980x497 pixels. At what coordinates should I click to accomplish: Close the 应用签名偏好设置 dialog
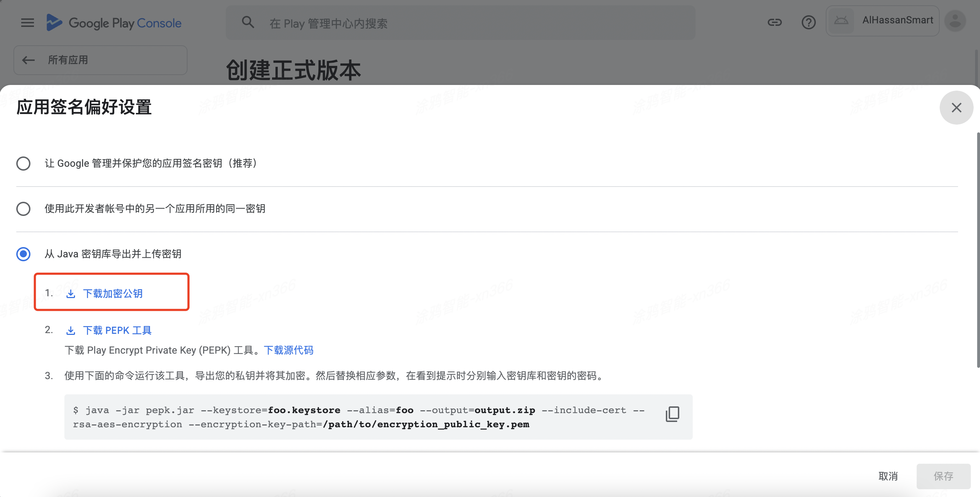[x=956, y=108]
